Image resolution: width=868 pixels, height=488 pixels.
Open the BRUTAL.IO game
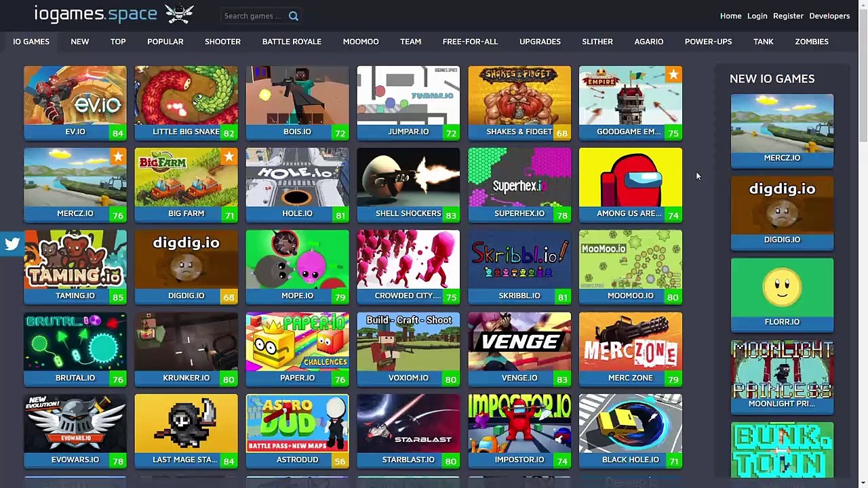[75, 349]
